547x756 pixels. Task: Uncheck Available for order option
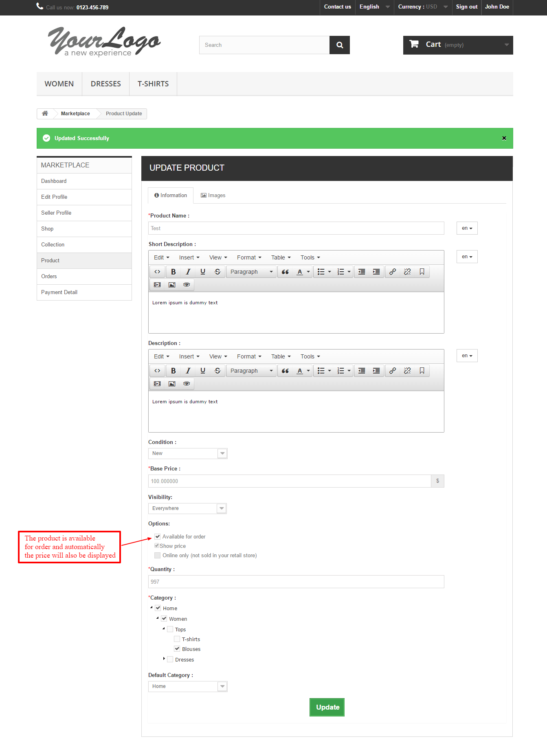(158, 536)
